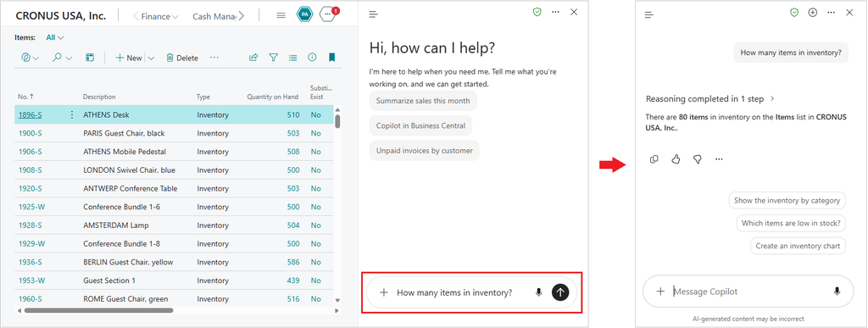Click the plus icon in Message Copilot box
Viewport: 868px width, 328px height.
click(659, 292)
